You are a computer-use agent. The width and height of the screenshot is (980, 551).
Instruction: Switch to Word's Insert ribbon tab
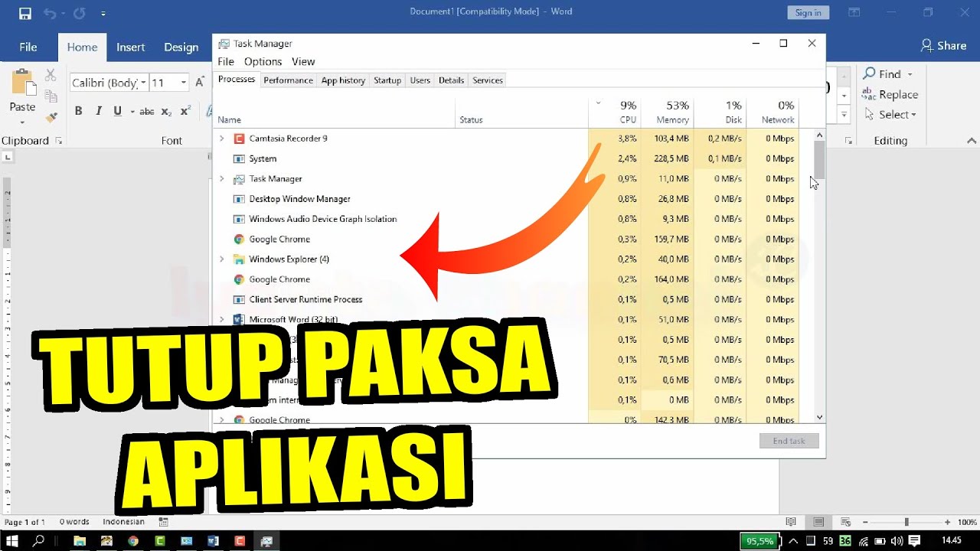131,47
